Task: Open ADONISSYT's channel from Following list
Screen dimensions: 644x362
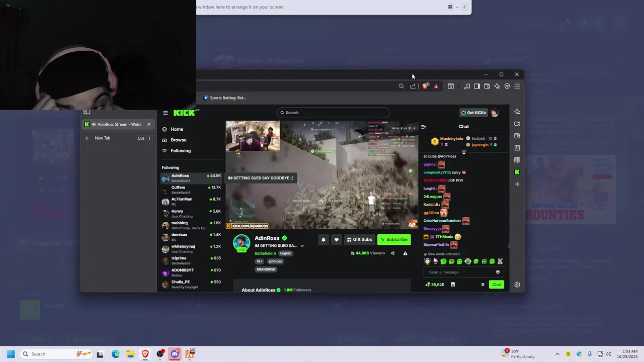Action: point(191,272)
